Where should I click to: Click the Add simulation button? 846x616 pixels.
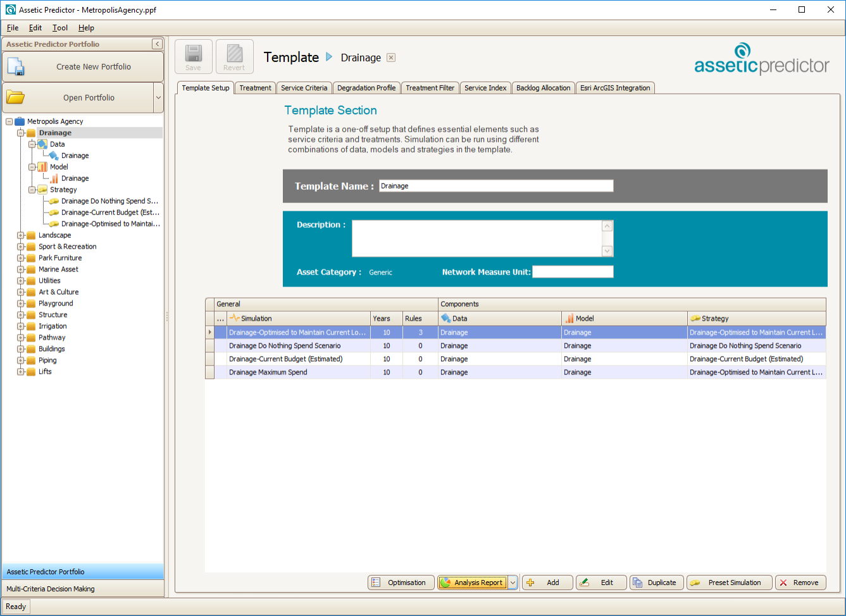pos(547,582)
